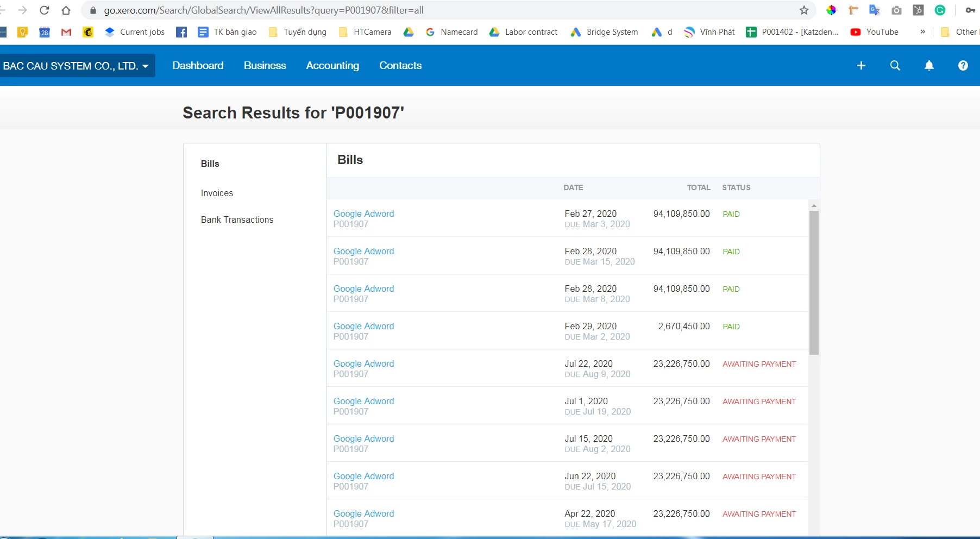
Task: Open the P001402 Katzden bookmark
Action: coord(792,32)
